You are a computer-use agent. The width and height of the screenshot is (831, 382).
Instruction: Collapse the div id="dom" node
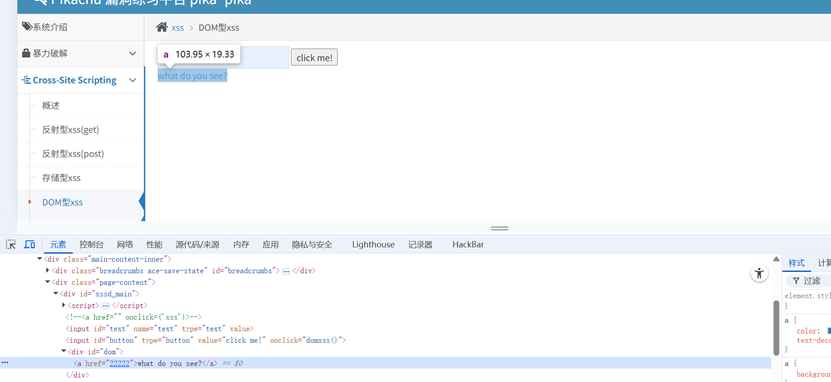click(x=64, y=351)
